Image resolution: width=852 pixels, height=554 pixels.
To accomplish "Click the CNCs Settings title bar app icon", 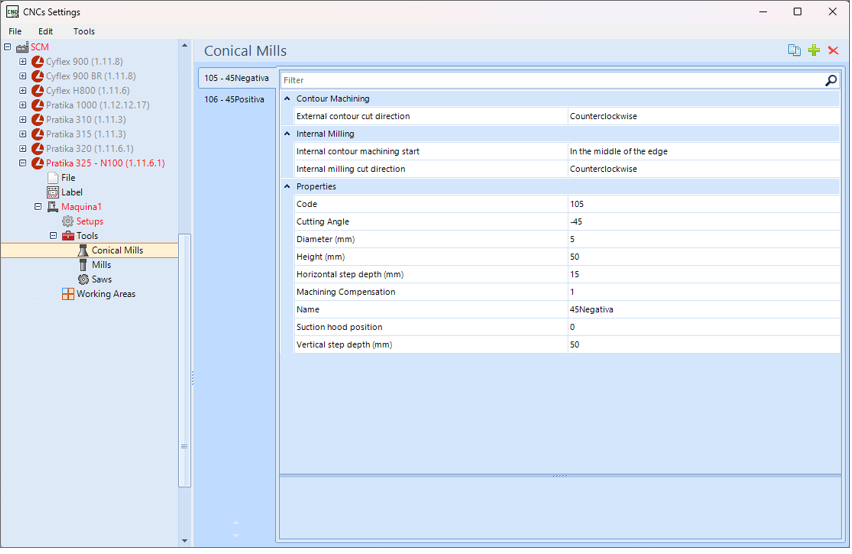I will point(12,11).
